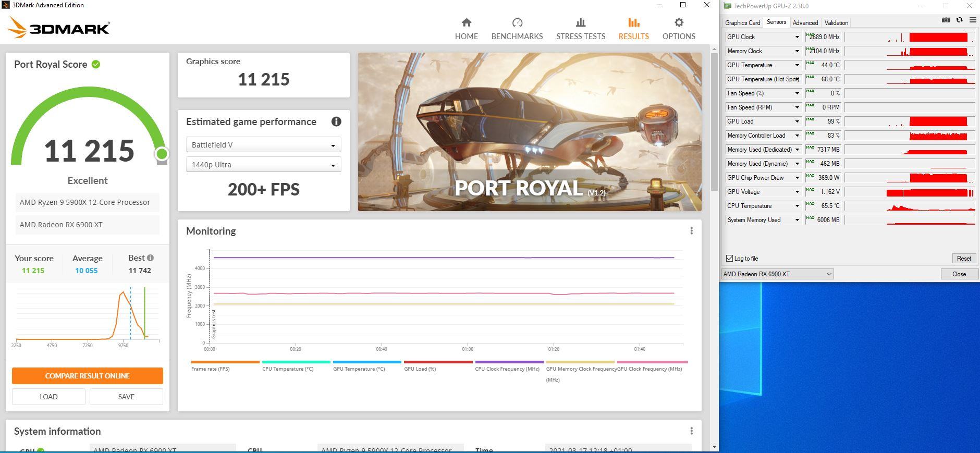Open Stress Tests chart icon
Screen dimensions: 980x453
point(581,22)
